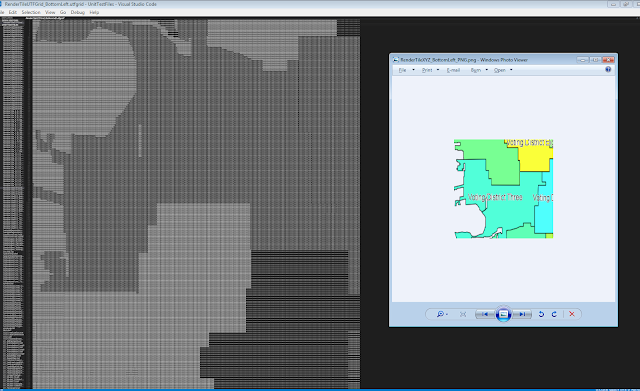The height and width of the screenshot is (391, 640).
Task: Click the yellow district on the map
Action: tap(534, 158)
